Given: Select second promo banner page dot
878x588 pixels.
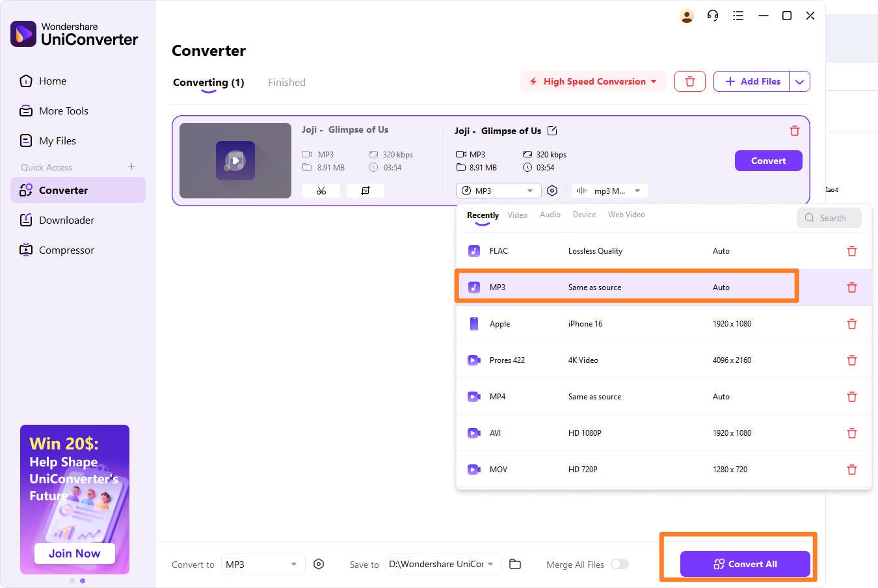Looking at the screenshot, I should tap(83, 581).
